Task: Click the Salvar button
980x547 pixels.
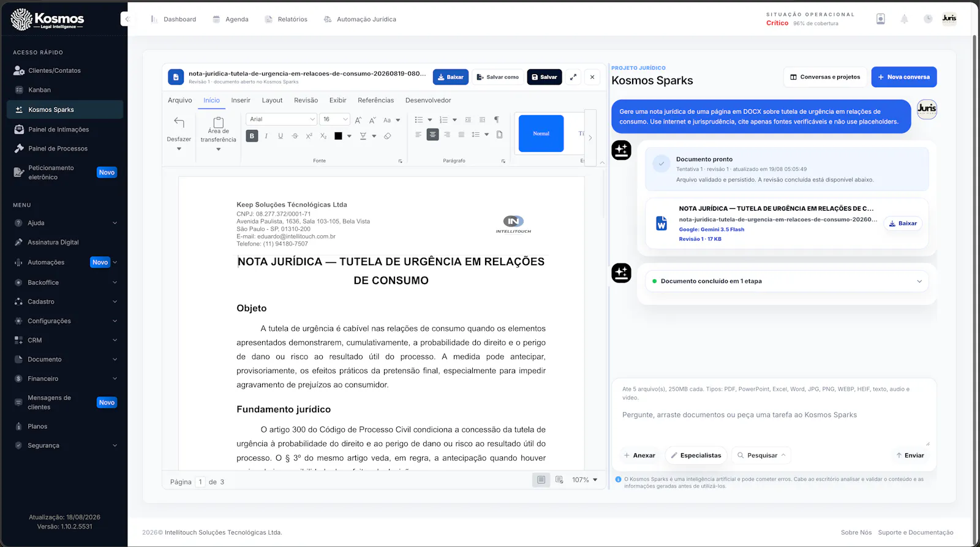Action: pos(545,77)
